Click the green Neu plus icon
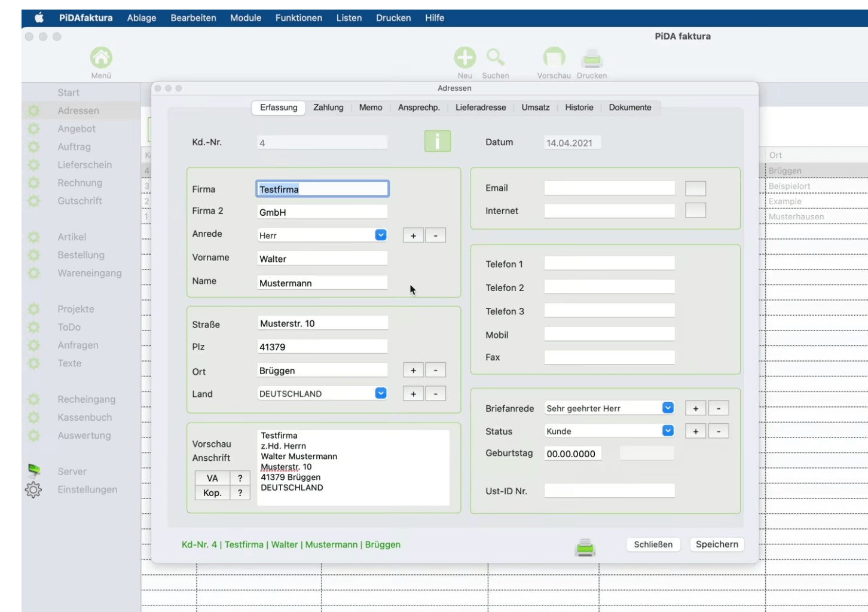 (x=464, y=58)
